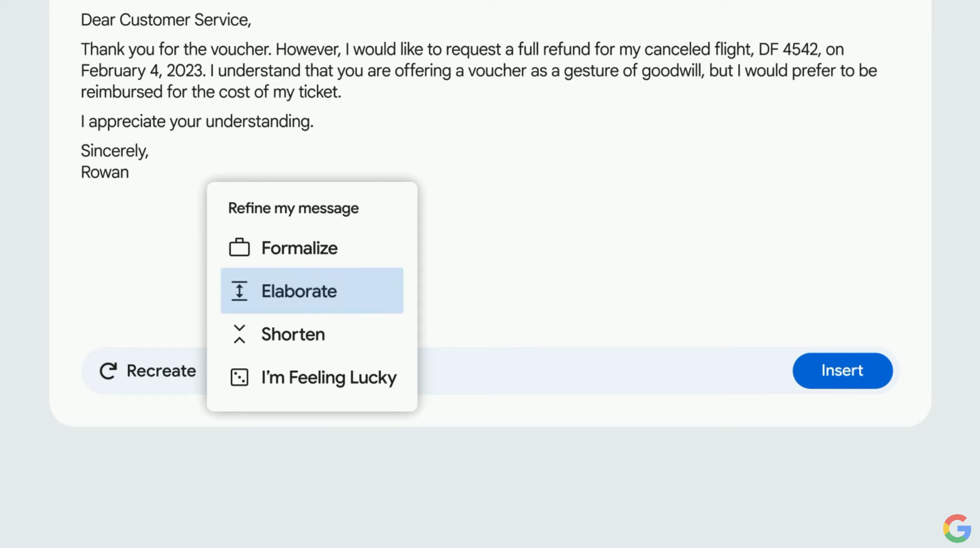
Task: Click the "I appreciate your understanding" sentence
Action: [197, 122]
